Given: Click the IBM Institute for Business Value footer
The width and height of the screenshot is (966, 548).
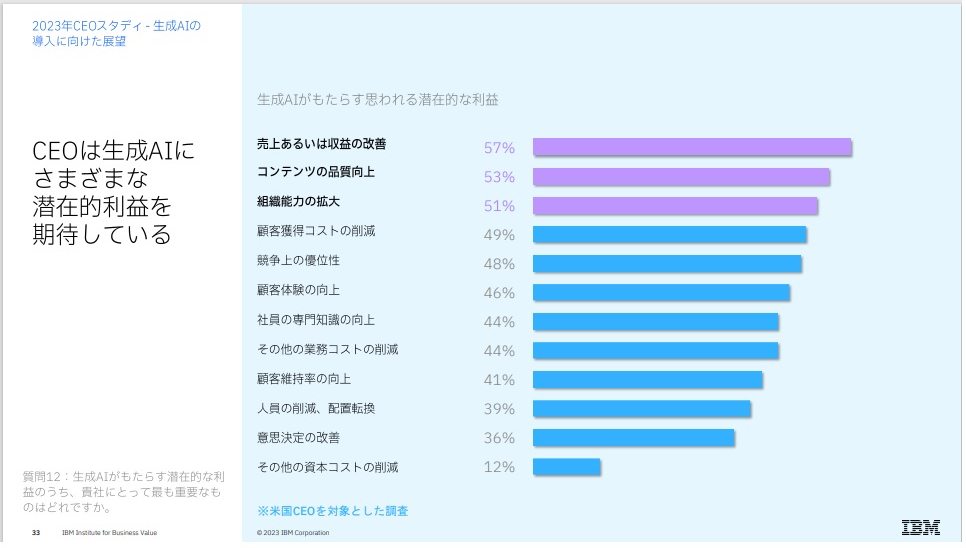Looking at the screenshot, I should (109, 532).
